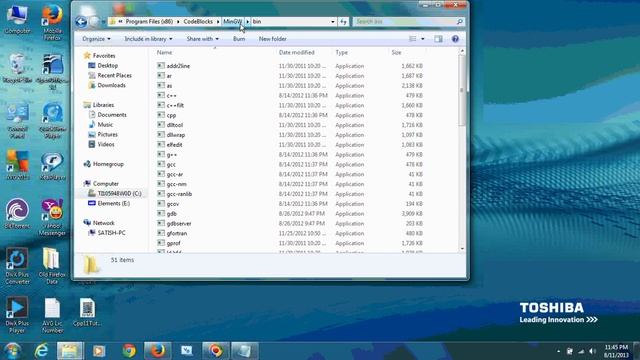Open the Mozilla Firefox desktop shortcut
The width and height of the screenshot is (640, 360).
[x=52, y=22]
